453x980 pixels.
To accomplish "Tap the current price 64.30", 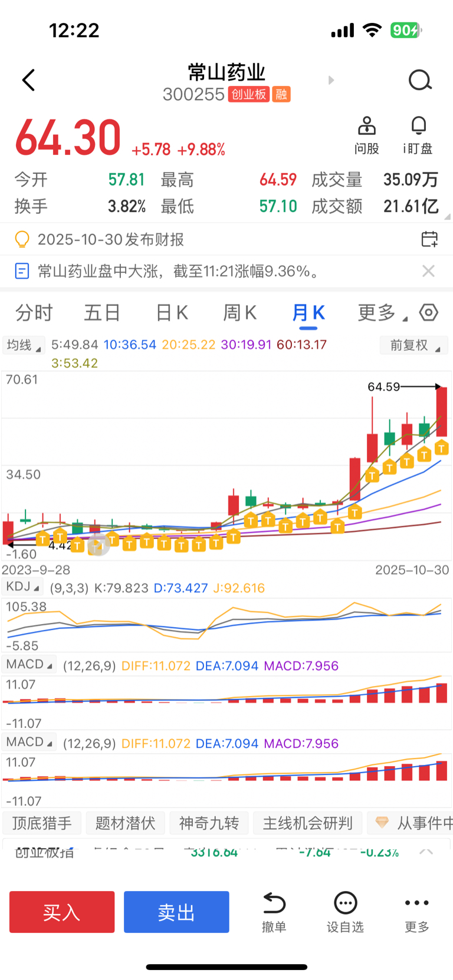I will (68, 138).
